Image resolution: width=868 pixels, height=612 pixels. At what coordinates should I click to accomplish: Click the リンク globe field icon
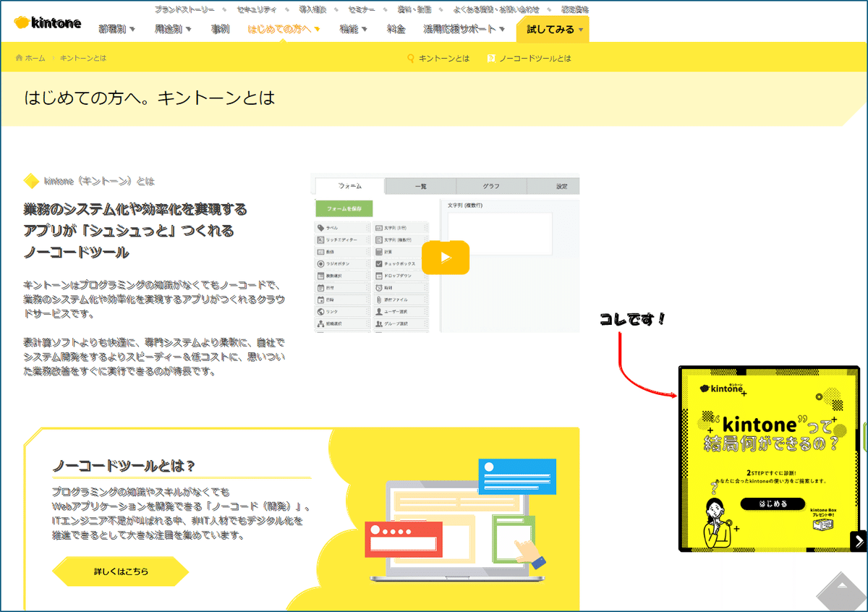320,311
